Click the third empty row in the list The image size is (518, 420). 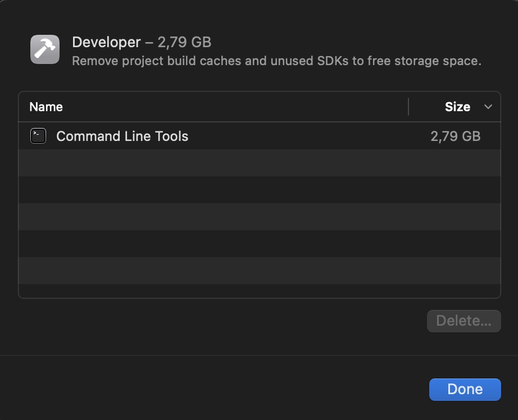click(x=259, y=217)
